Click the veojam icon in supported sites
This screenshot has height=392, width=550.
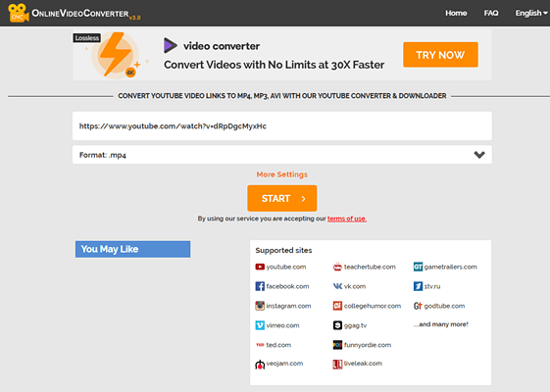(260, 365)
